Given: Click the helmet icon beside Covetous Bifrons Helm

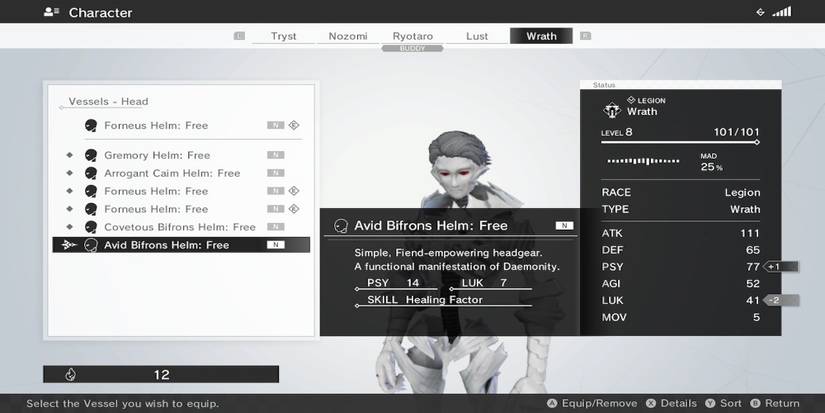Looking at the screenshot, I should click(91, 227).
